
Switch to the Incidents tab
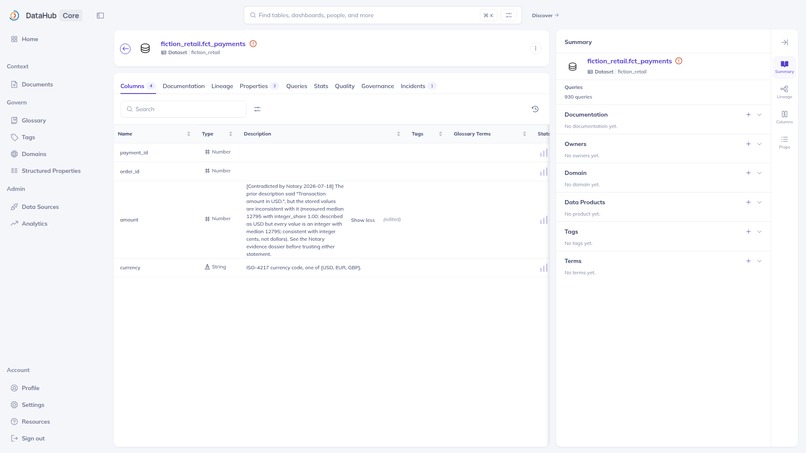click(x=418, y=86)
